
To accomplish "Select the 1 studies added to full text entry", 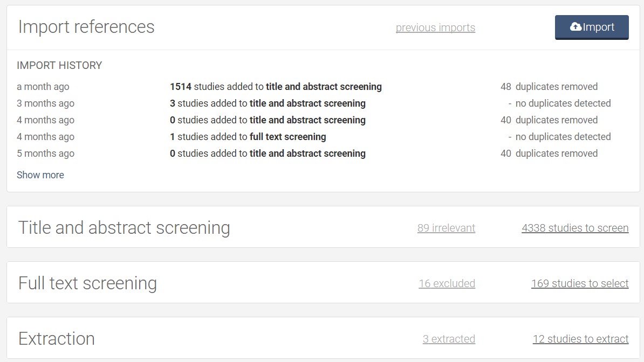I will 248,137.
